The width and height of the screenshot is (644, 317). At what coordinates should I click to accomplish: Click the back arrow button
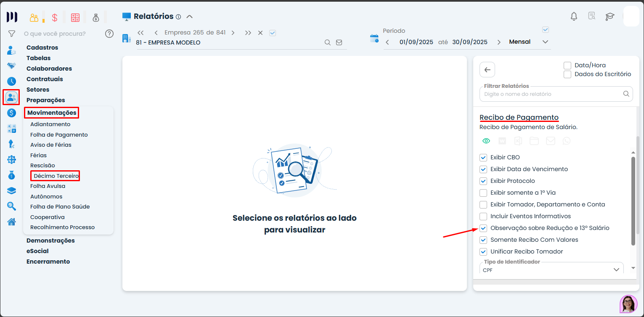pos(487,70)
